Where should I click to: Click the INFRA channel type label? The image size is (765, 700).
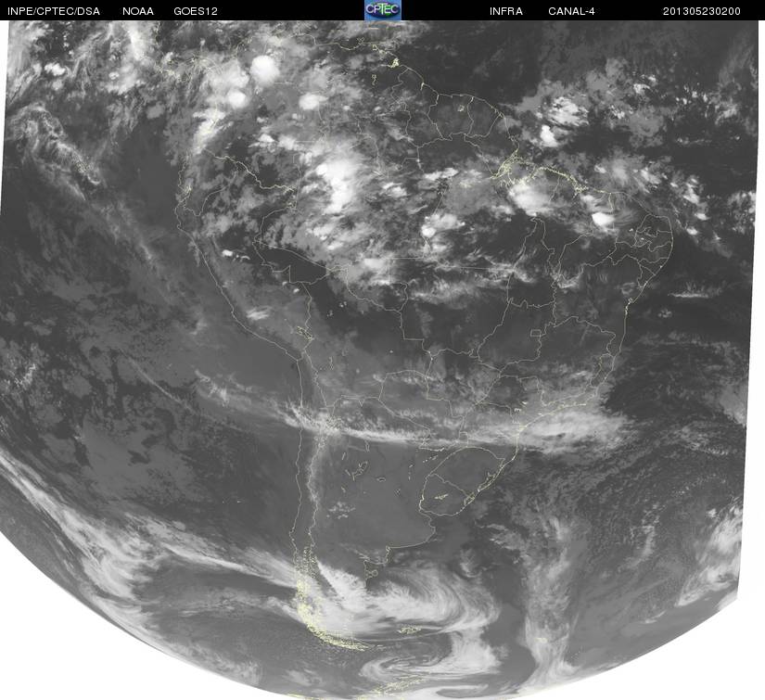pos(506,11)
